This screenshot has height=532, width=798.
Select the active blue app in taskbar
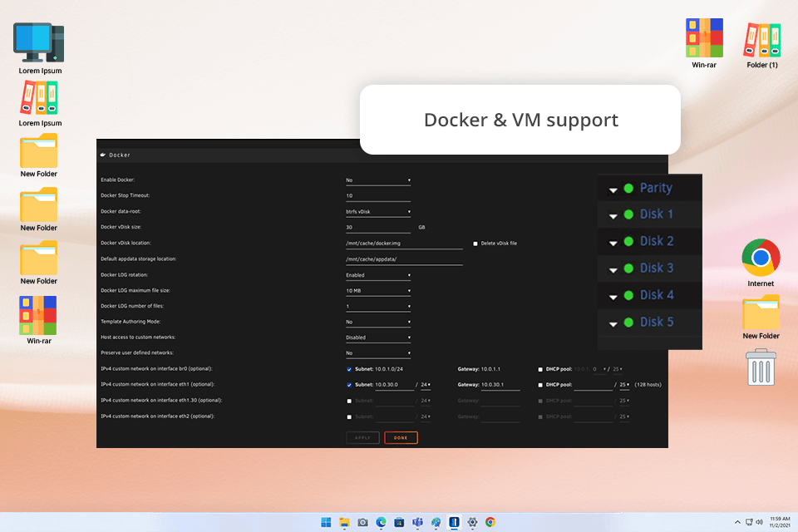[454, 522]
